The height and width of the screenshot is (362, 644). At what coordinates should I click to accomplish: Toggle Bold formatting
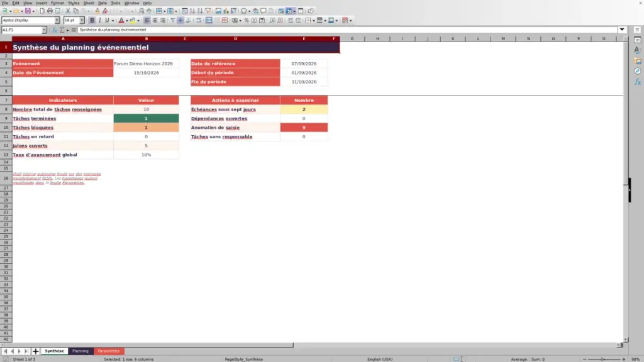[x=92, y=21]
